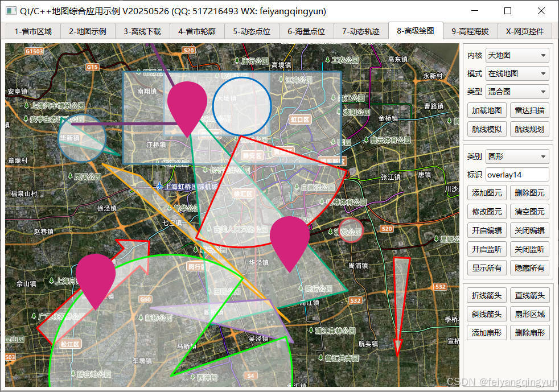Click the 修改图元 button
This screenshot has width=559, height=392.
487,212
